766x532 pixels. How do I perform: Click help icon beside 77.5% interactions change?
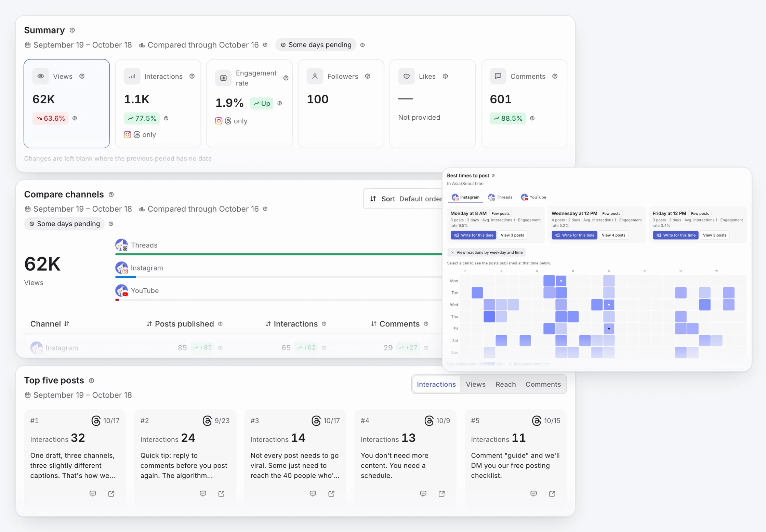(166, 118)
